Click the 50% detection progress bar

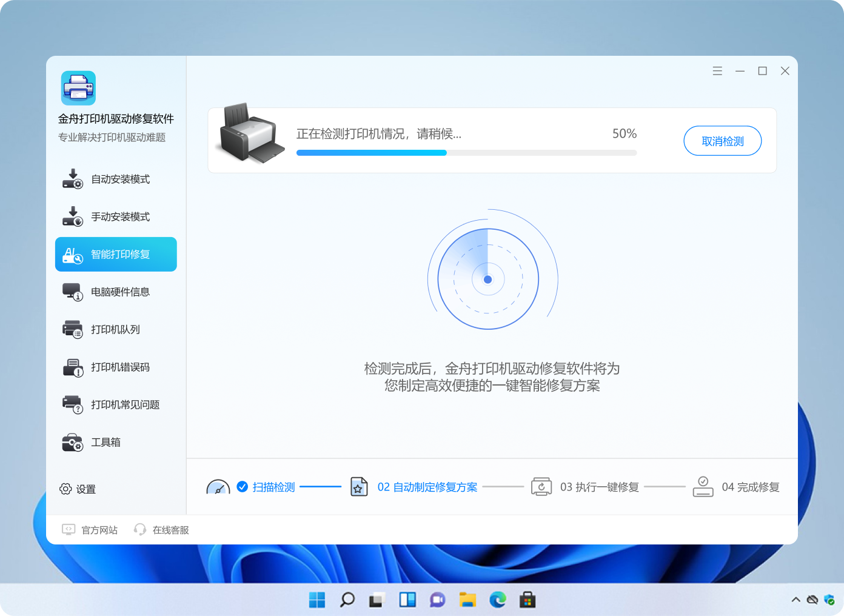tap(466, 153)
